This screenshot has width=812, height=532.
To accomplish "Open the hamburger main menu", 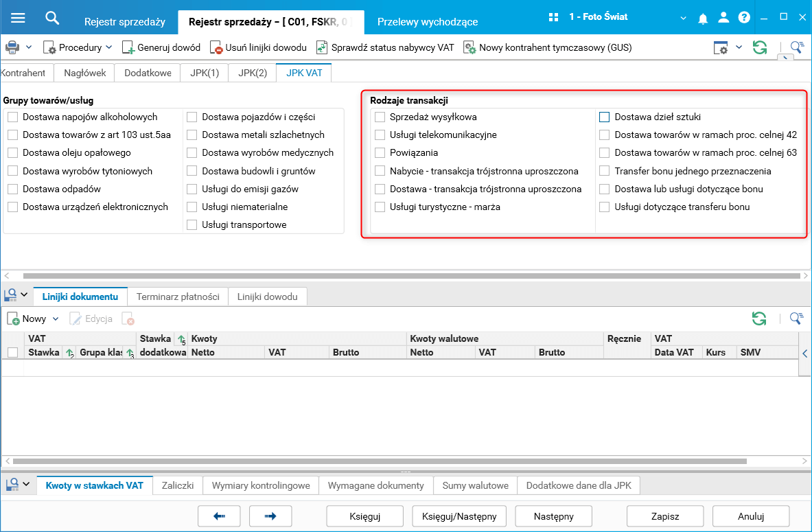I will (x=18, y=18).
